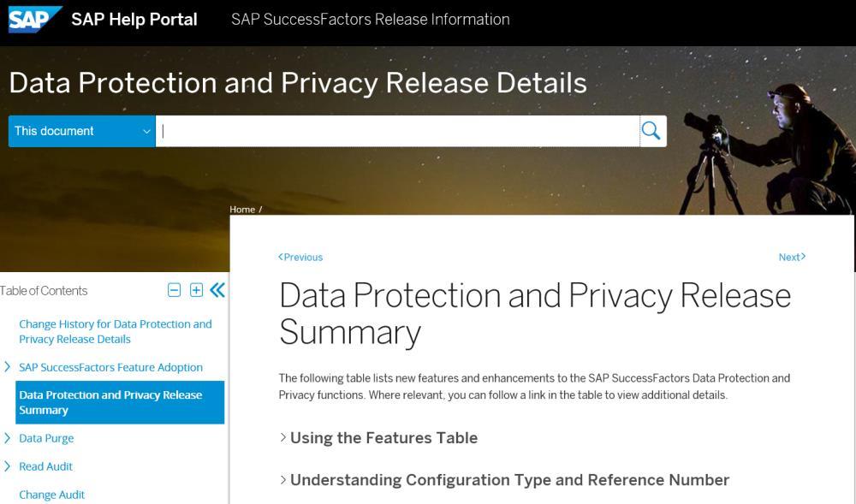Open the This document scope dropdown
This screenshot has height=504, width=856.
coord(82,131)
